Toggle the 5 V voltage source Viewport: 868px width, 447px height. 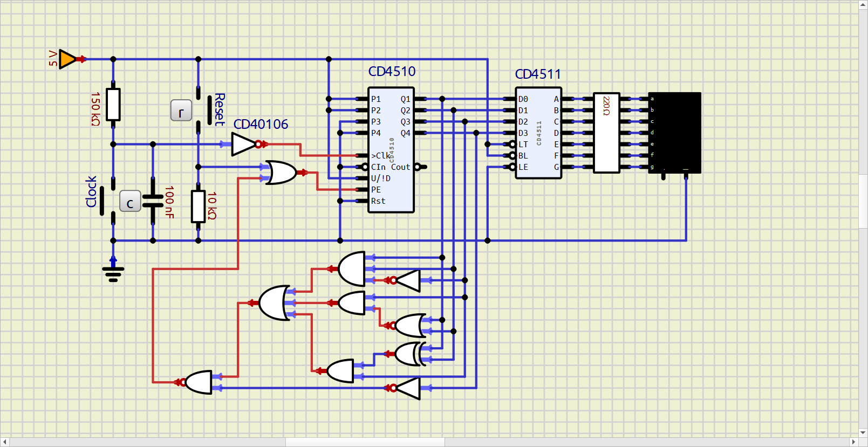(67, 59)
